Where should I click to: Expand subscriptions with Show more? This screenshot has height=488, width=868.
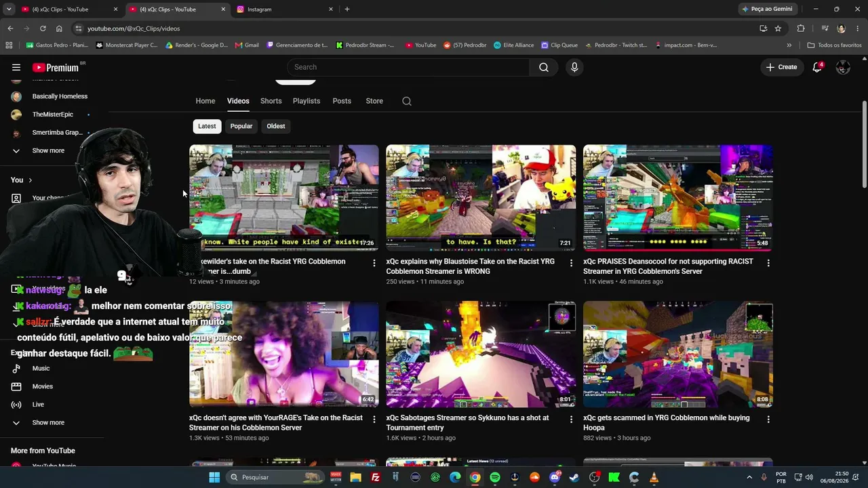[x=48, y=150]
